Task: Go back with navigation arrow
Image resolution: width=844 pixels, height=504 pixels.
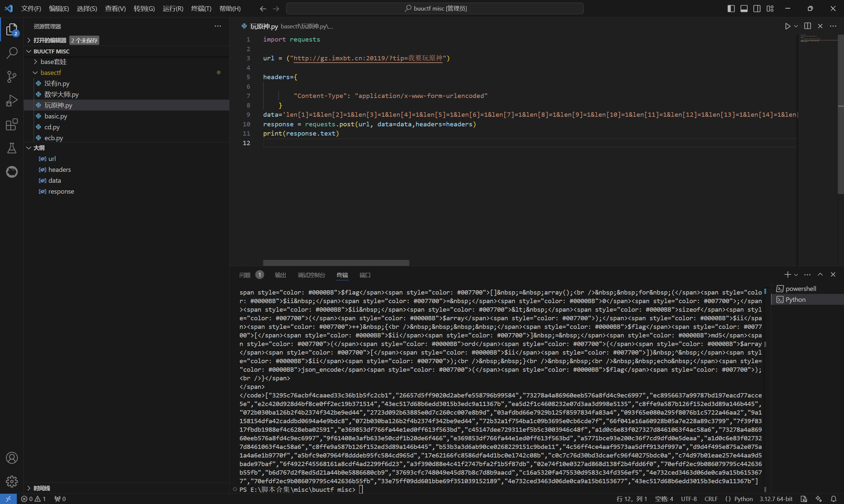Action: pos(263,9)
